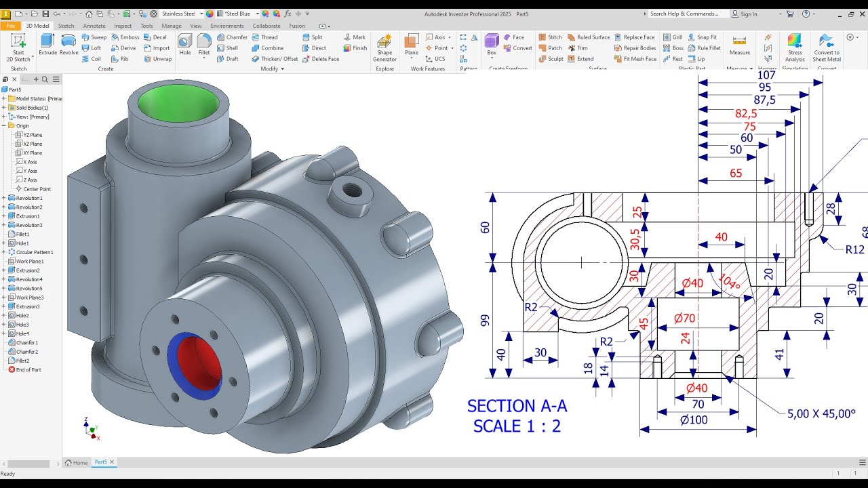Select Chamfer2 in browser tree
The width and height of the screenshot is (868, 488).
(x=23, y=352)
